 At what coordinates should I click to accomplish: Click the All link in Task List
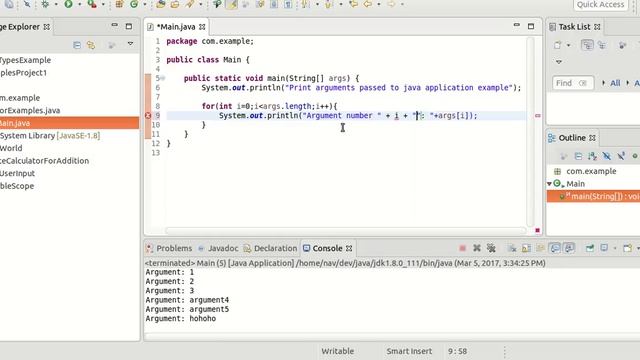click(615, 83)
